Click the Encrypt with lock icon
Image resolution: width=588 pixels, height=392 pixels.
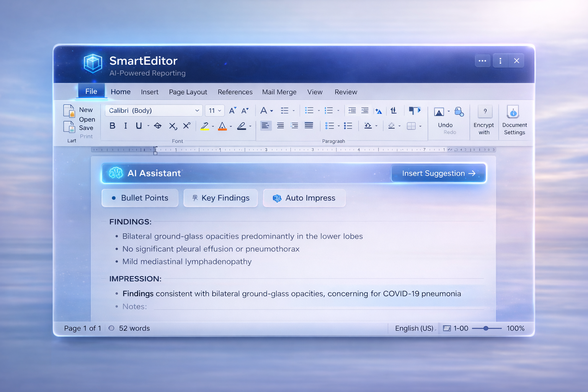[x=459, y=112]
